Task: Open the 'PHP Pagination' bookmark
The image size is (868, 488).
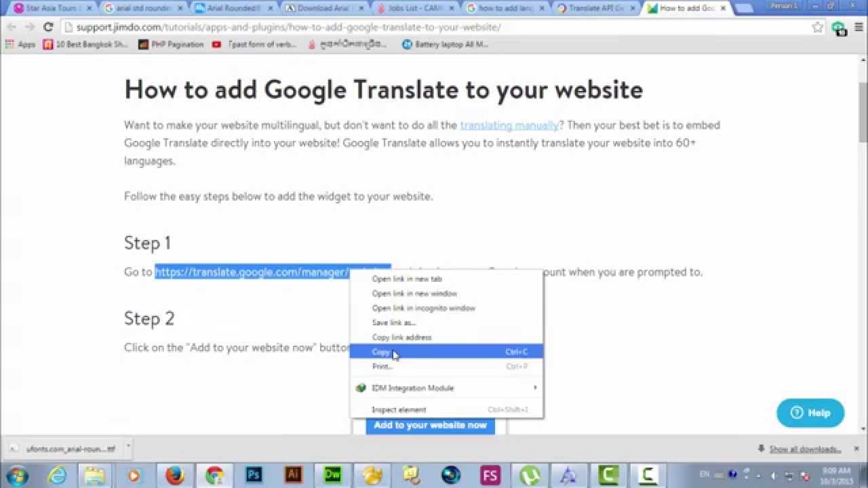Action: (x=171, y=44)
